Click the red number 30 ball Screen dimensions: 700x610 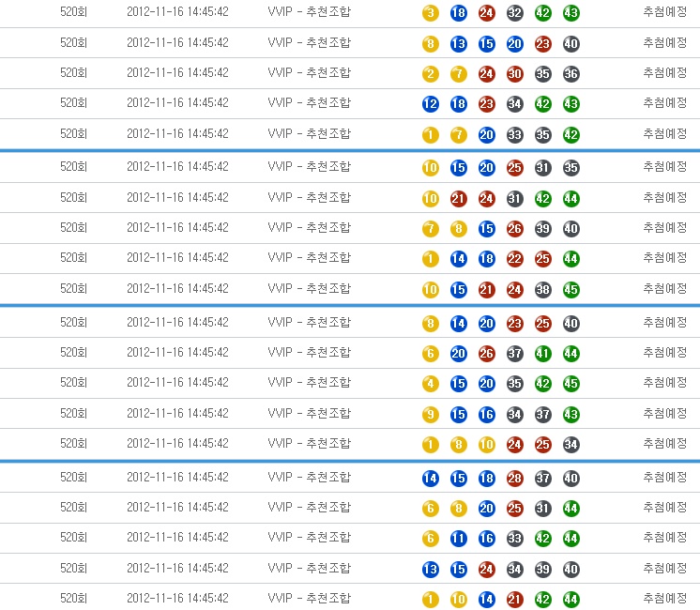[515, 74]
